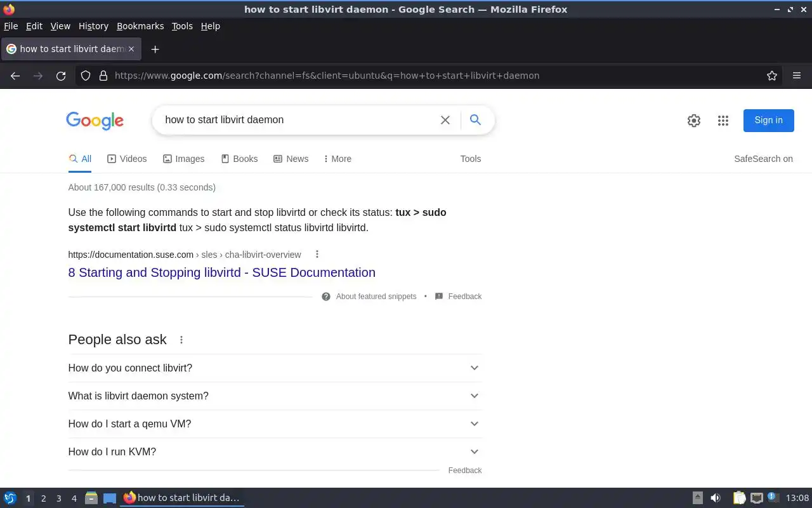Focus the Firefox address bar
Screen dimensions: 812x508
click(438, 76)
